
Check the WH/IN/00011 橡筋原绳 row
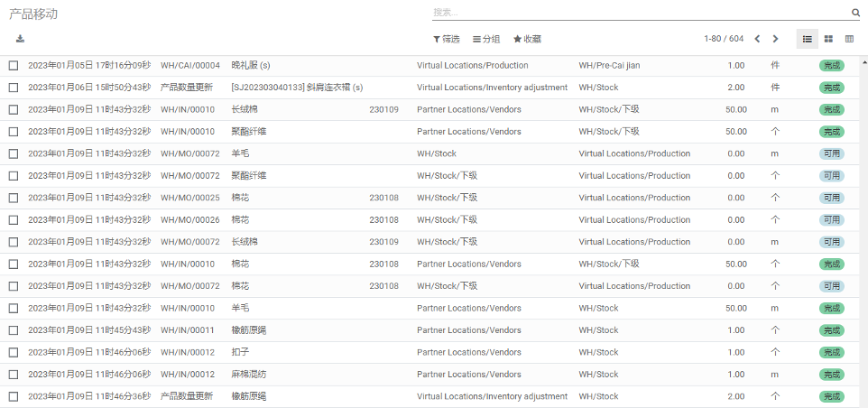coord(14,330)
